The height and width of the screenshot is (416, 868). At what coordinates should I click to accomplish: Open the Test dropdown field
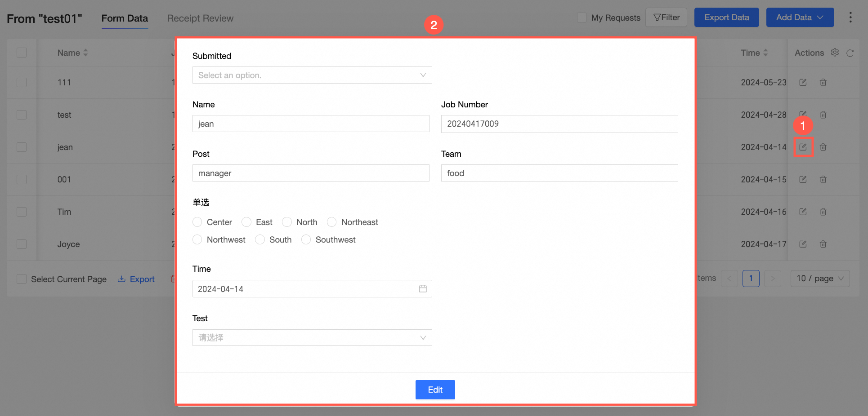point(312,337)
